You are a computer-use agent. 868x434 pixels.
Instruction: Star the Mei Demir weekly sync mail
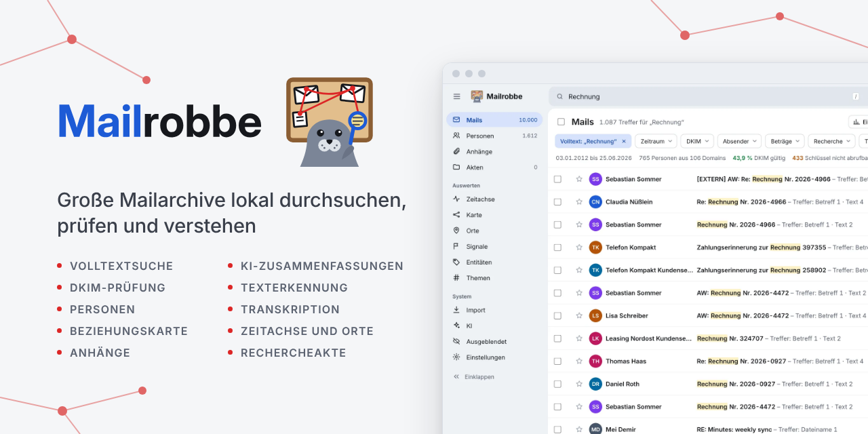579,429
